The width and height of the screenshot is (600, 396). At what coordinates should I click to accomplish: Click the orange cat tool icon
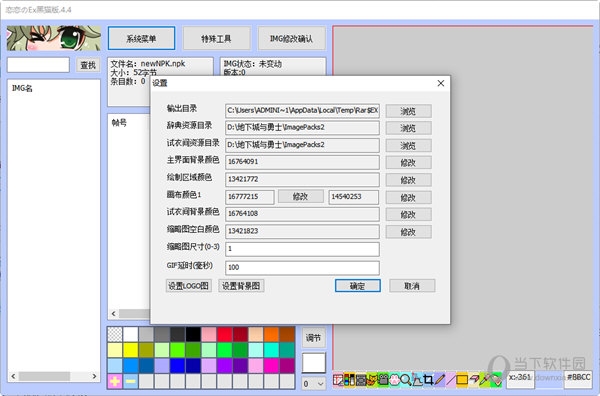(x=372, y=380)
